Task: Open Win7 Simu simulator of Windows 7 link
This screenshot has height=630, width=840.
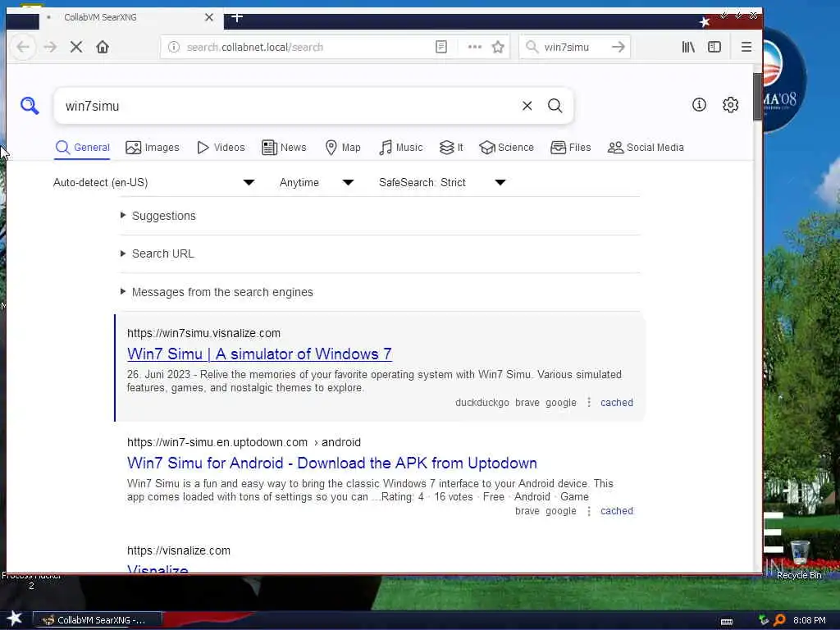Action: pos(259,354)
